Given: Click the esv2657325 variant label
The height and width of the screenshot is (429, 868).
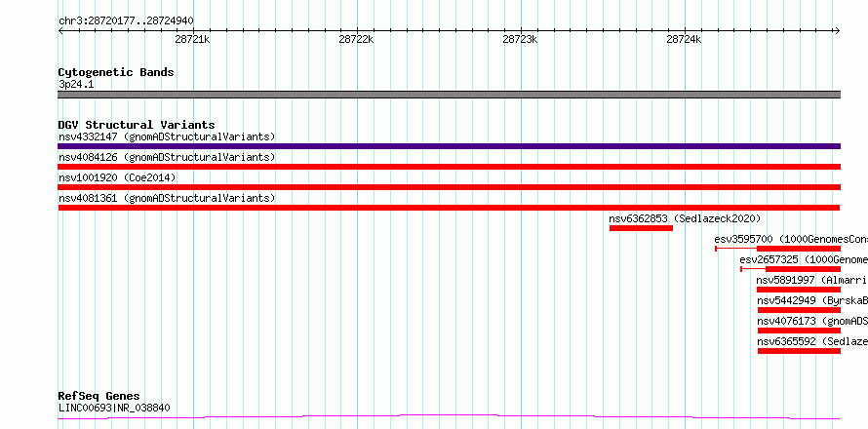Looking at the screenshot, I should point(804,259).
